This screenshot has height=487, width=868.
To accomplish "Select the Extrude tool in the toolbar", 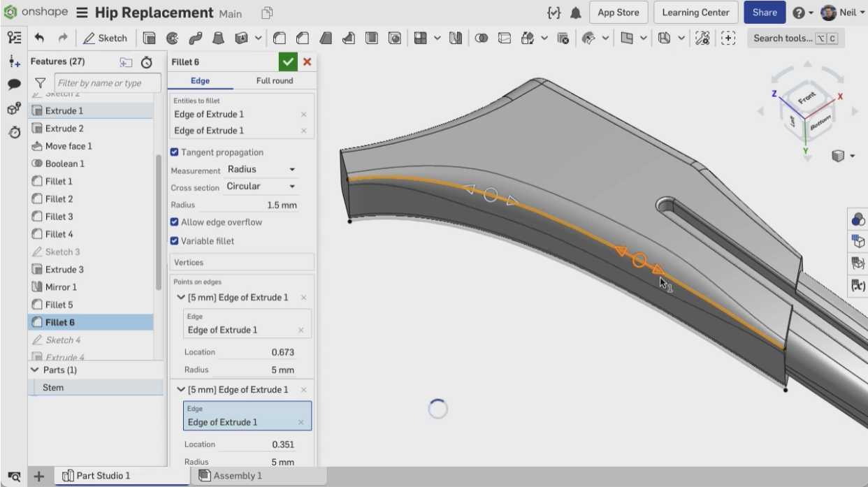I will (150, 38).
